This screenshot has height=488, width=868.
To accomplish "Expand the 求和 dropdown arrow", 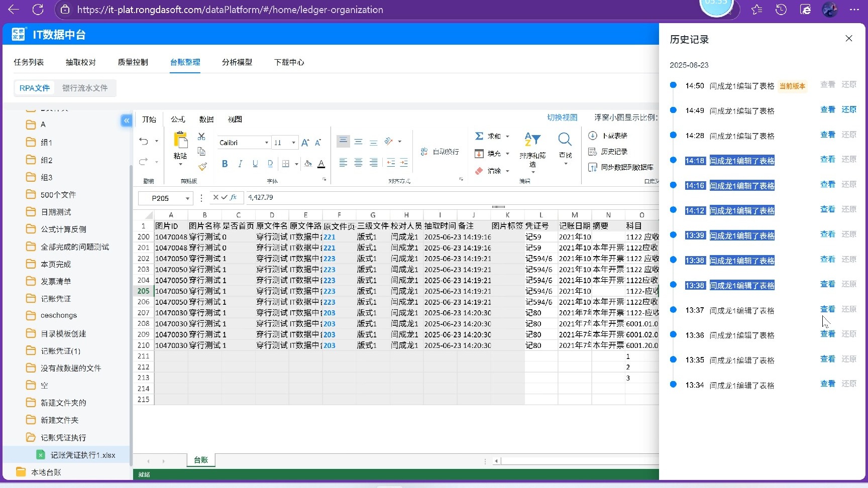I will pos(507,137).
